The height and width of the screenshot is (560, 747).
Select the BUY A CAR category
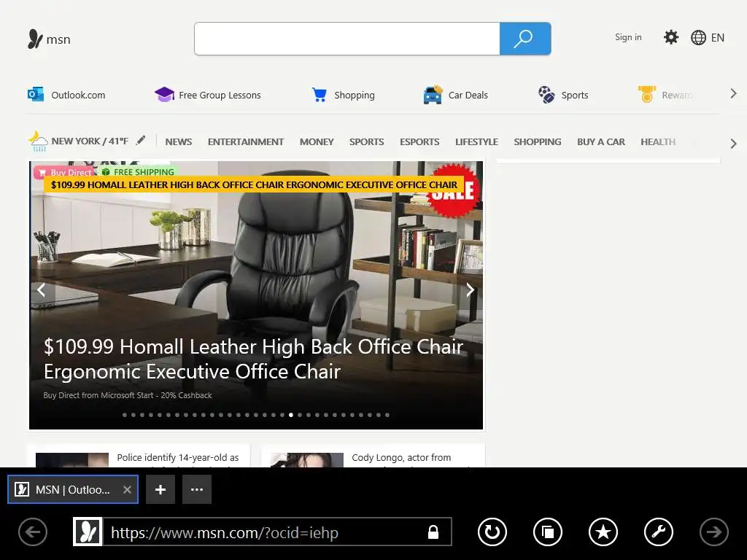pos(601,142)
